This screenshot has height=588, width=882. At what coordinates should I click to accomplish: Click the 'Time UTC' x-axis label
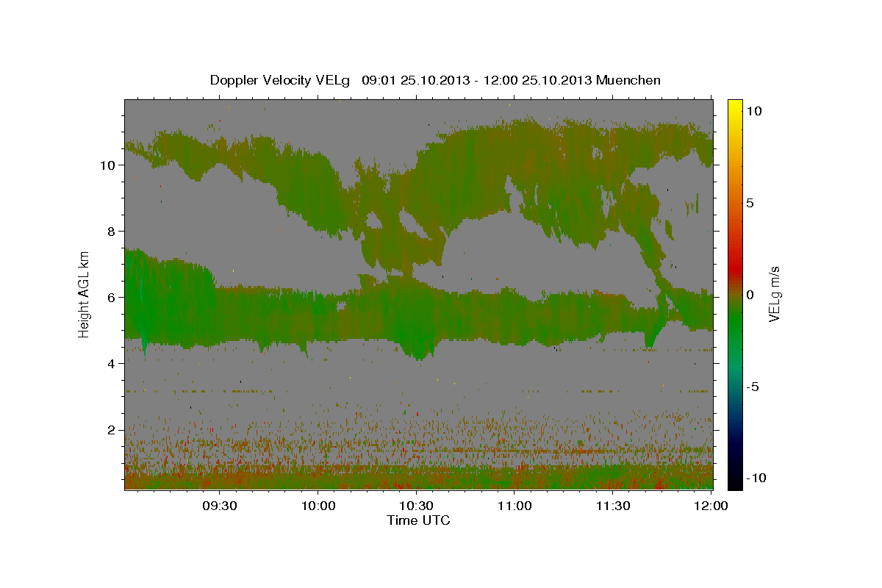pyautogui.click(x=418, y=520)
